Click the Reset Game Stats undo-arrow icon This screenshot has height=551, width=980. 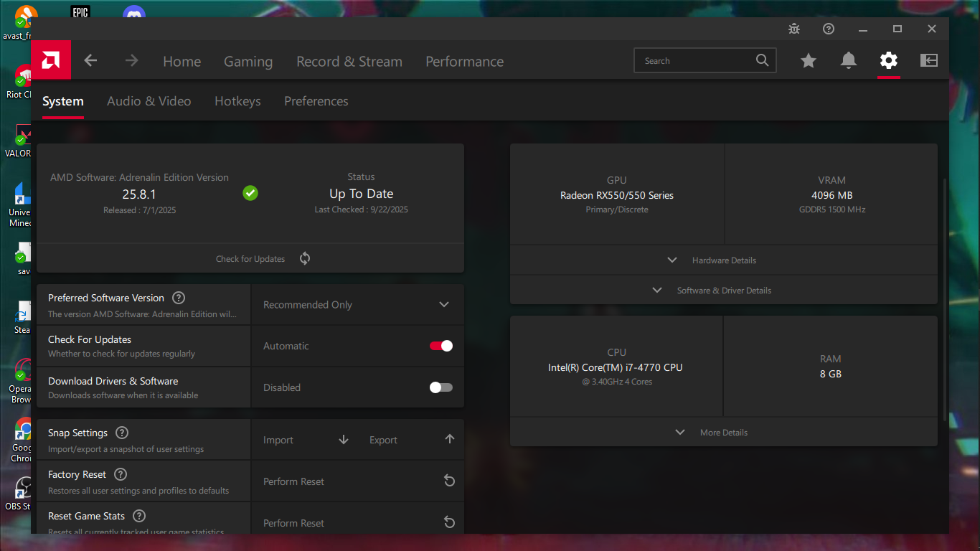[450, 522]
